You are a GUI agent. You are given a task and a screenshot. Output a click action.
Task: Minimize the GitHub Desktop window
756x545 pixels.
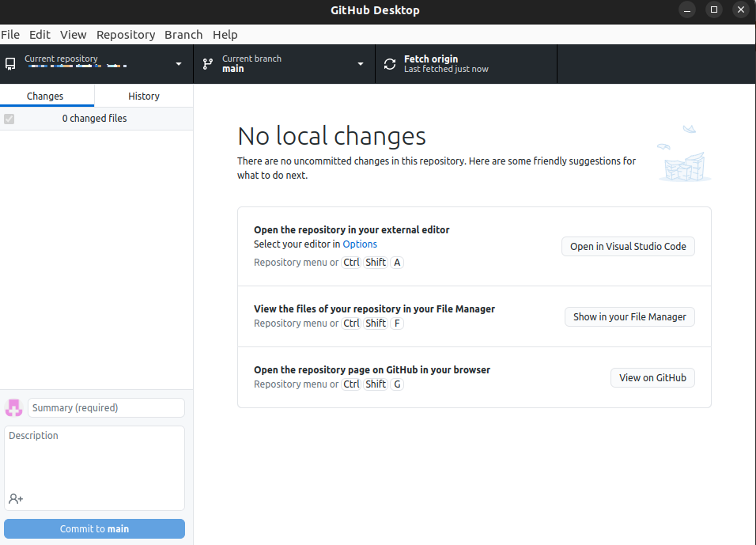tap(687, 9)
